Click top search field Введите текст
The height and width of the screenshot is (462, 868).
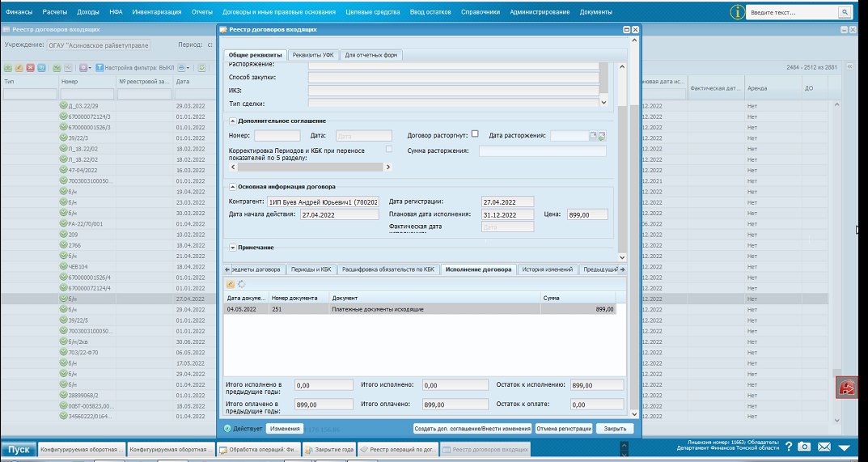793,12
